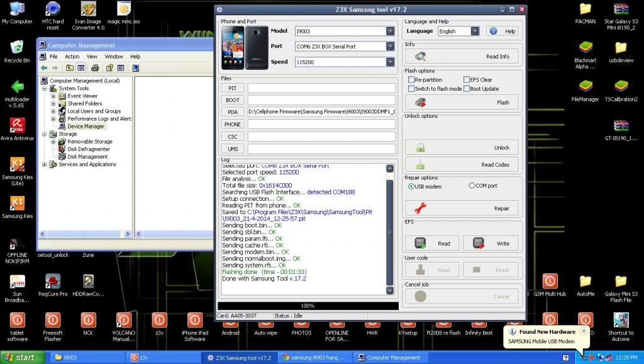Click the Read Info button
This screenshot has width=644, height=364.
pyautogui.click(x=462, y=57)
